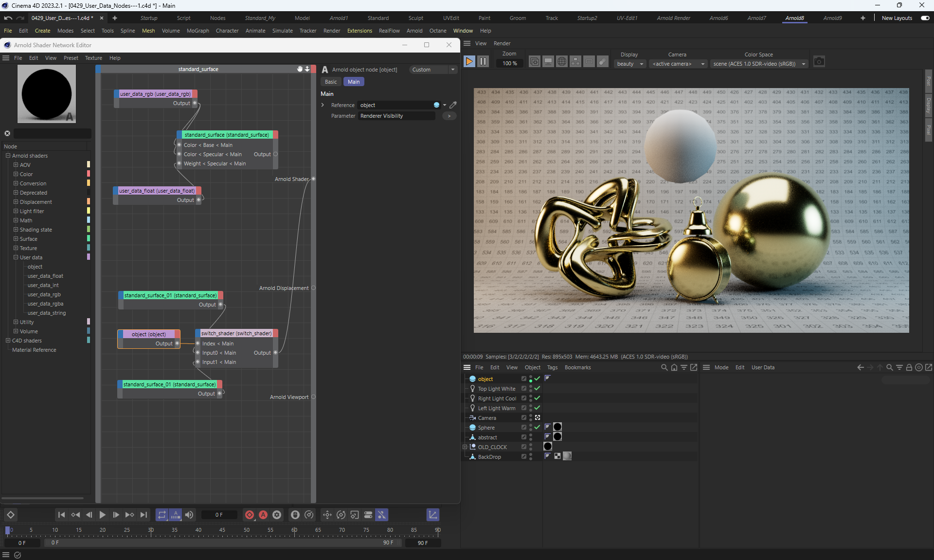This screenshot has width=934, height=560.
Task: Click arrow button next to Renderer Visibility parameter
Action: tap(449, 116)
